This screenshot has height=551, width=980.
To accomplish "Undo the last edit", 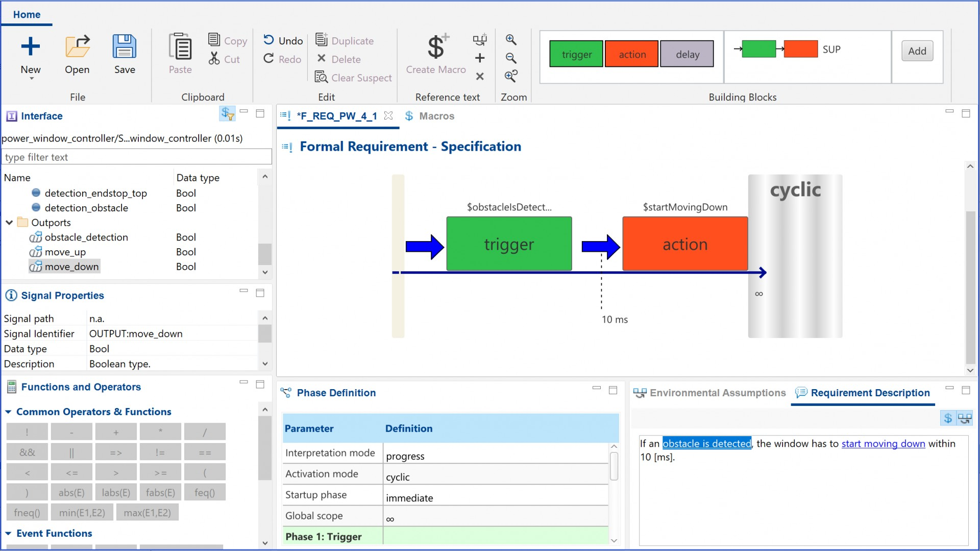I will [x=283, y=40].
